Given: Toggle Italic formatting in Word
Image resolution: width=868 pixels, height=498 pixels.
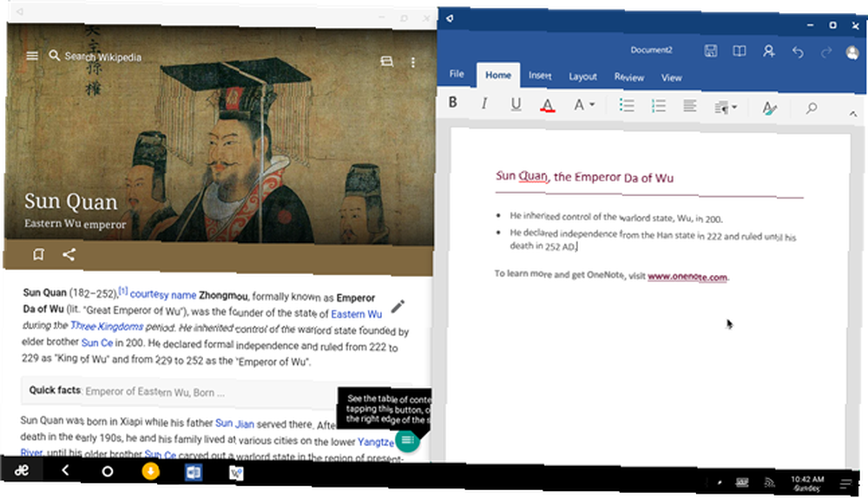Looking at the screenshot, I should 483,103.
